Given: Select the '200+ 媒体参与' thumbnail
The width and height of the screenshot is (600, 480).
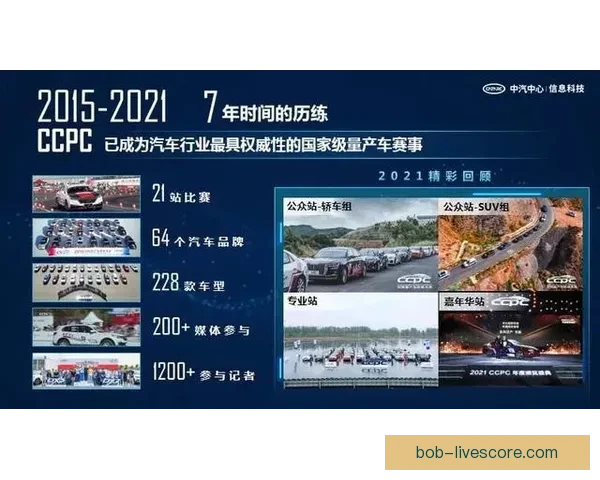Looking at the screenshot, I should [86, 327].
